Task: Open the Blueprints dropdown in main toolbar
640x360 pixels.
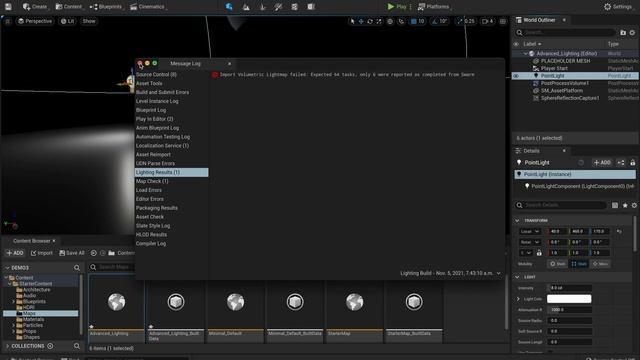Action: coord(106,7)
